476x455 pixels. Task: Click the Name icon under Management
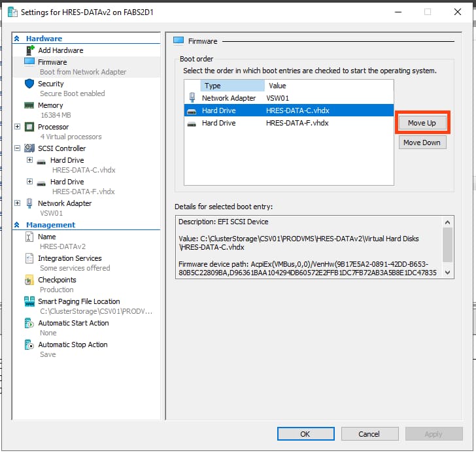[x=29, y=237]
